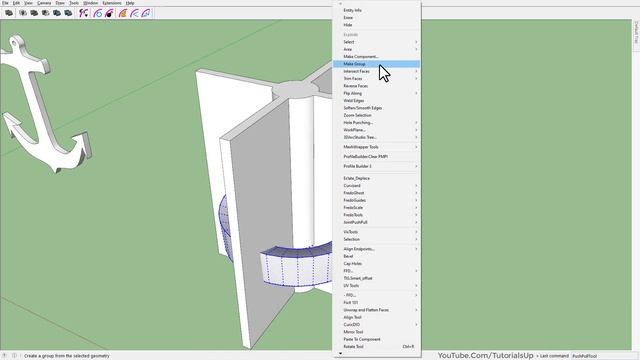Expand Unwrap and Flatten Faces submenu
640x360 pixels.
pos(376,310)
